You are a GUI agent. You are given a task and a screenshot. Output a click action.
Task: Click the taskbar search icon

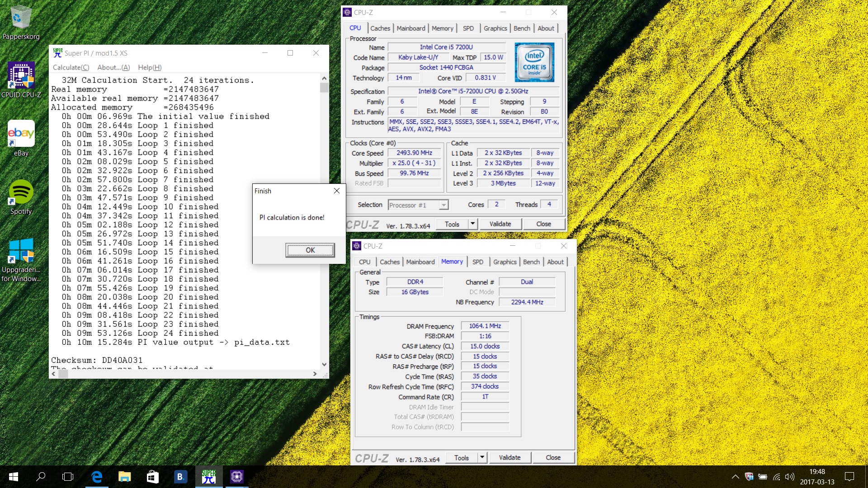(x=41, y=477)
